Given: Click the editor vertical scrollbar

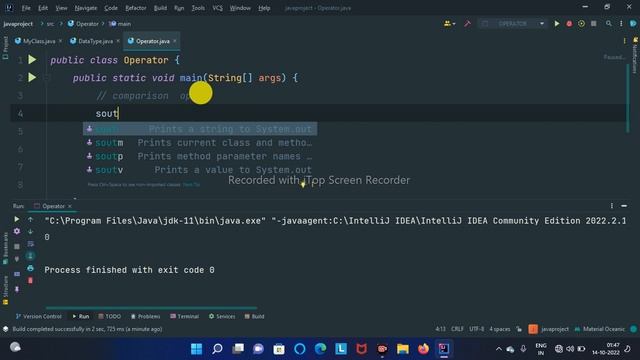Looking at the screenshot, I should [x=628, y=98].
